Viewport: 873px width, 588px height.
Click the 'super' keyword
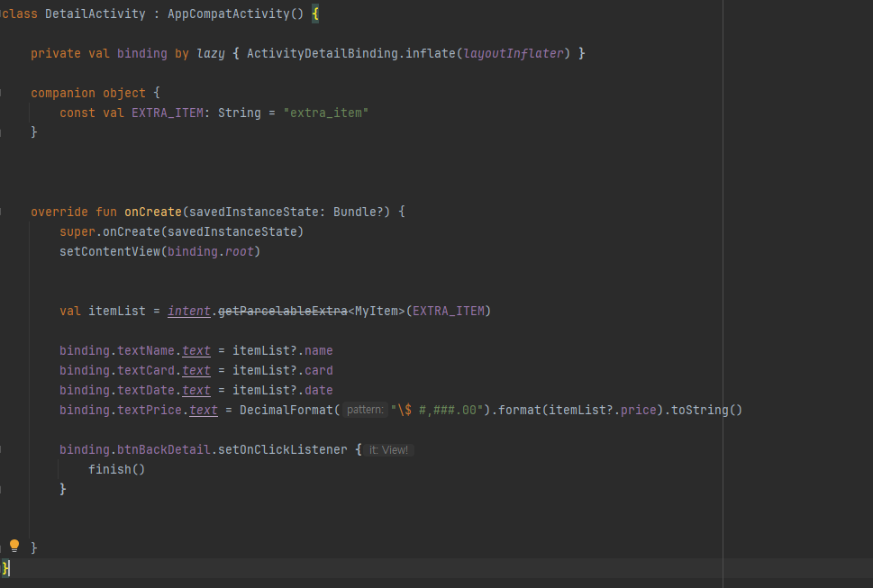point(77,231)
